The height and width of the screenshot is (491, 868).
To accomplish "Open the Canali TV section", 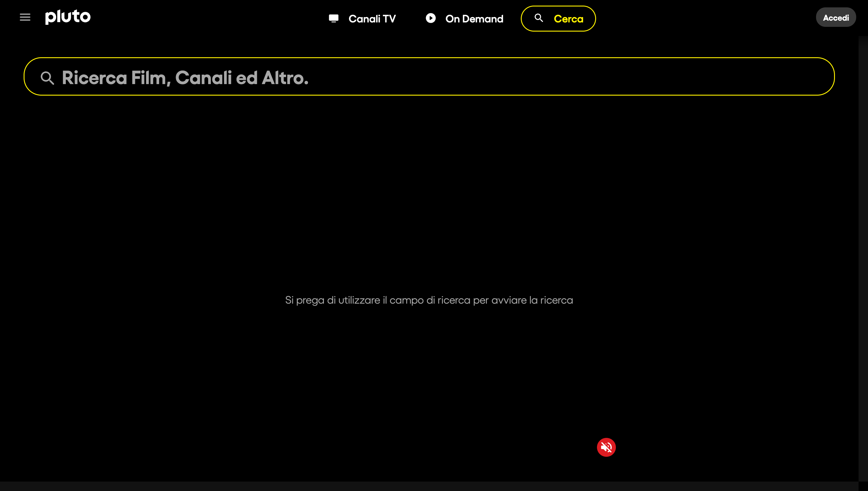I will [x=372, y=19].
